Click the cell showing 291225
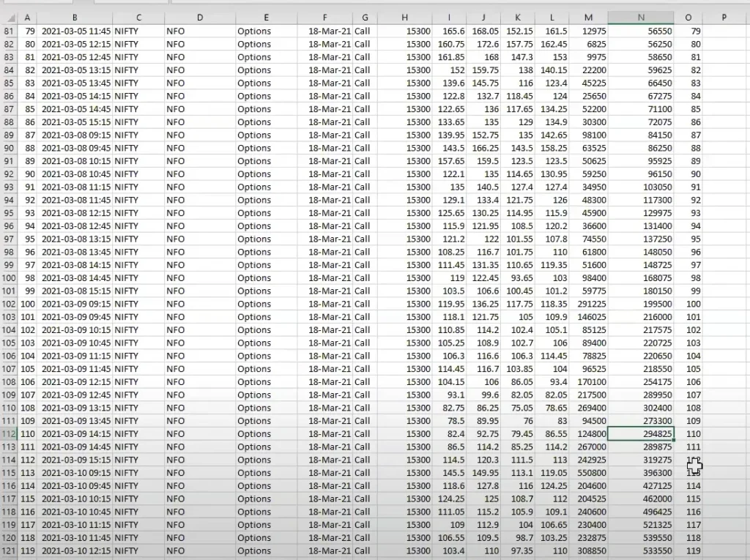750x560 pixels. [589, 304]
